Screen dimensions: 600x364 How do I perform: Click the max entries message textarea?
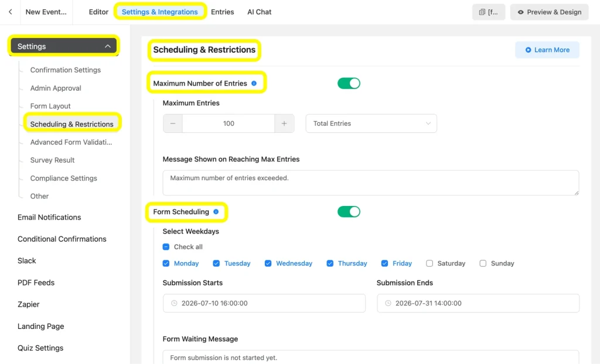[371, 183]
